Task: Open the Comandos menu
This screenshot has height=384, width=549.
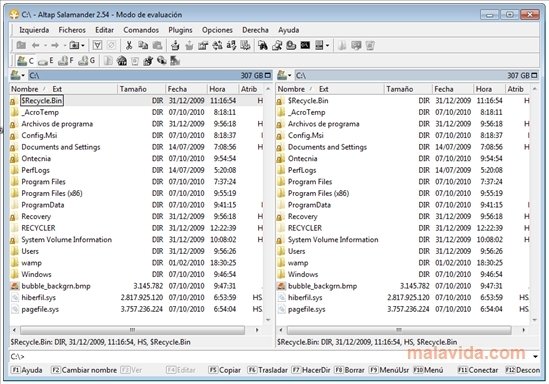Action: 141,30
